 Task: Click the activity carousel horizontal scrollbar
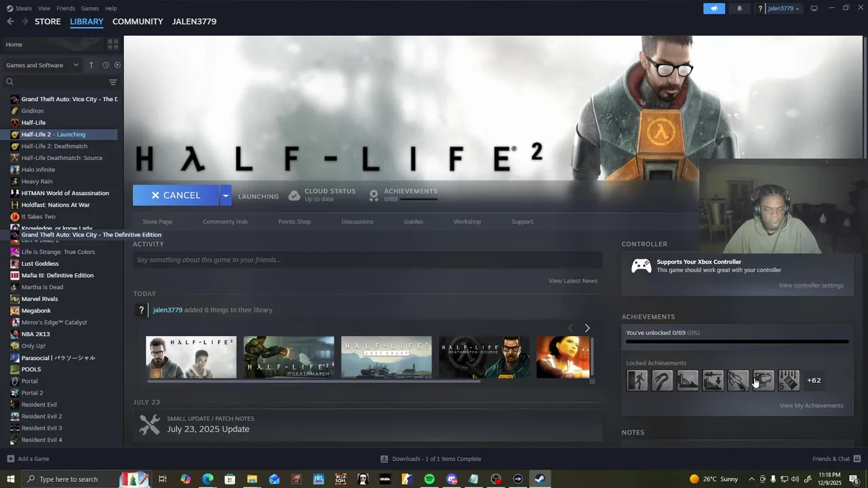(313, 381)
